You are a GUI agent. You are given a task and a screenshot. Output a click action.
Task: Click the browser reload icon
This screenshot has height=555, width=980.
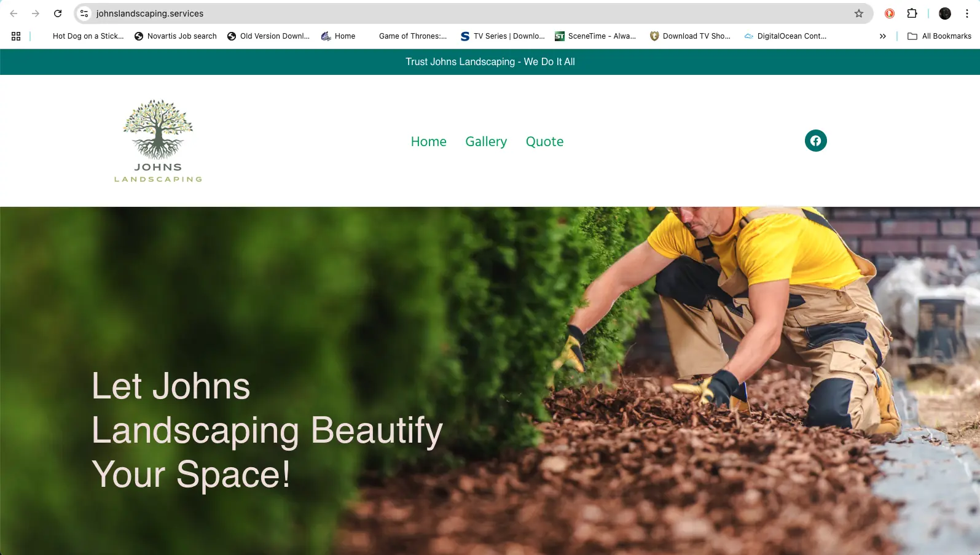pos(58,14)
